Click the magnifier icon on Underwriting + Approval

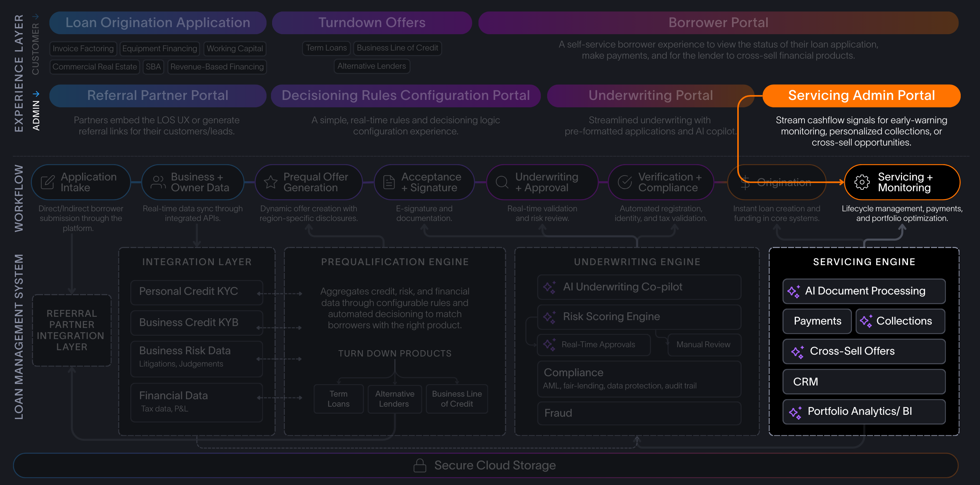click(502, 182)
